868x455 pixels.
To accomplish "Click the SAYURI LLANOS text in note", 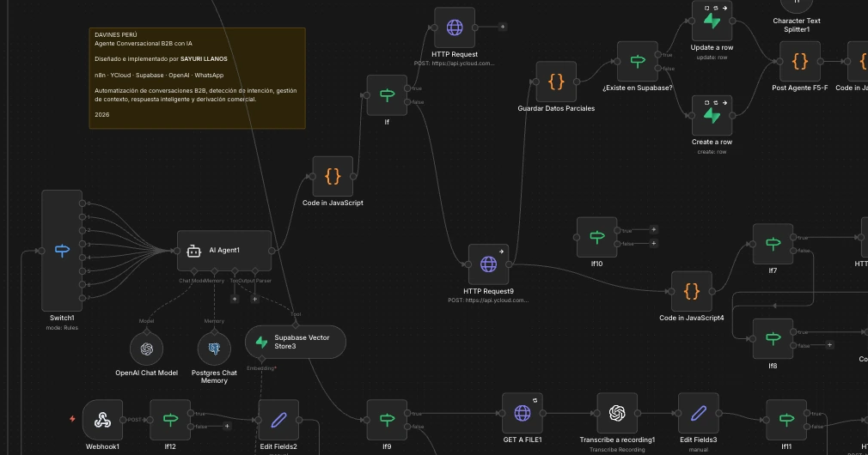I will pos(204,58).
